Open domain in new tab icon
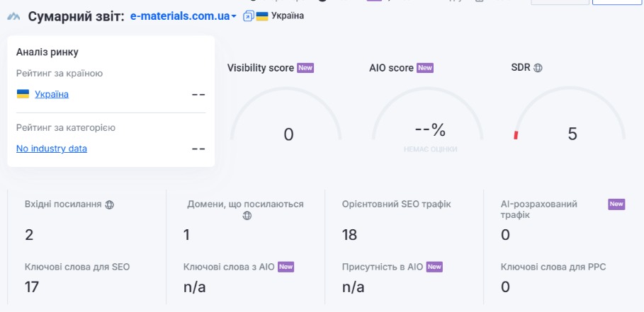 point(249,16)
